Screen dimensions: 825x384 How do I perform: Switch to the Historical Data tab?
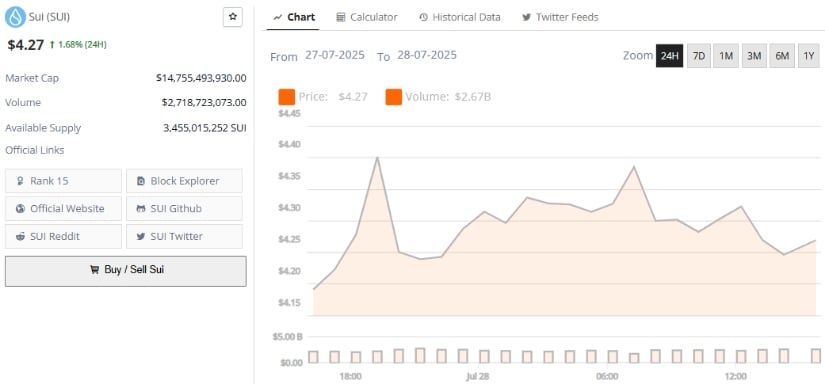[x=460, y=17]
